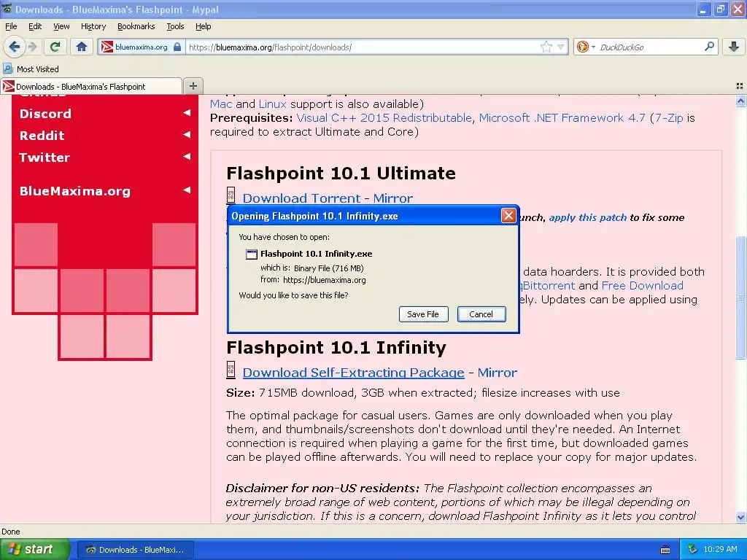Click the Mac support link
The image size is (747, 560).
[x=221, y=104]
